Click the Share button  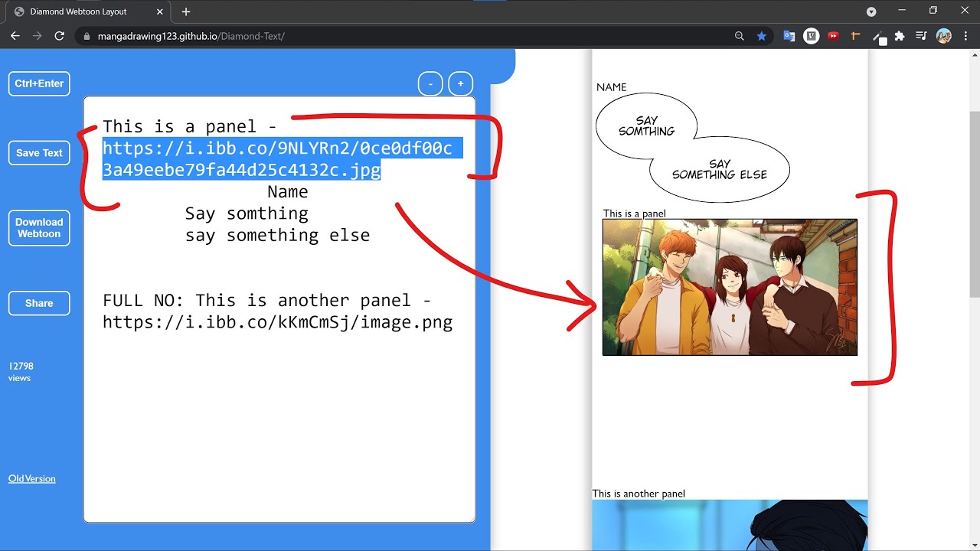pos(39,303)
